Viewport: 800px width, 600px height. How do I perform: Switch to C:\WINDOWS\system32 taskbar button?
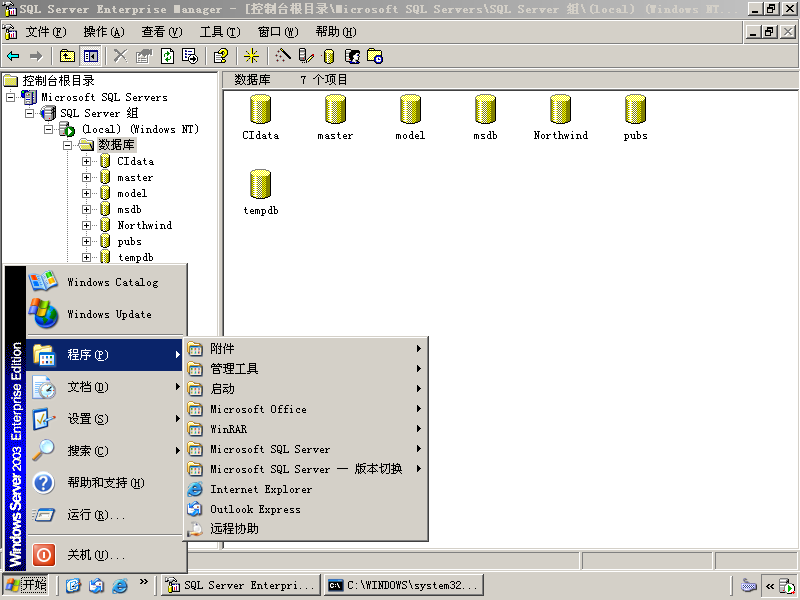[x=404, y=585]
